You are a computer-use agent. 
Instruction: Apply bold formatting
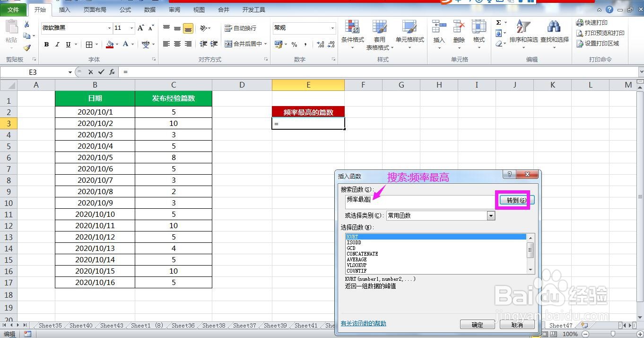[x=46, y=44]
